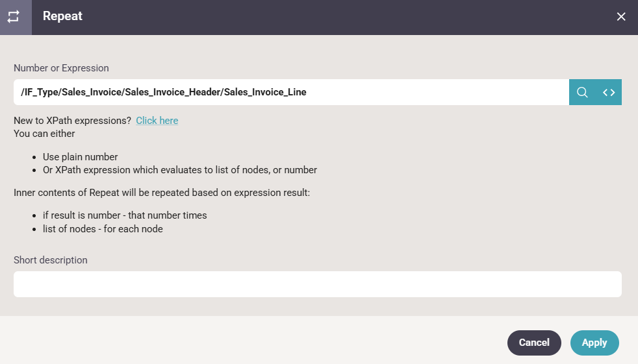
Task: Open the XPath search magnifier button
Action: [582, 92]
